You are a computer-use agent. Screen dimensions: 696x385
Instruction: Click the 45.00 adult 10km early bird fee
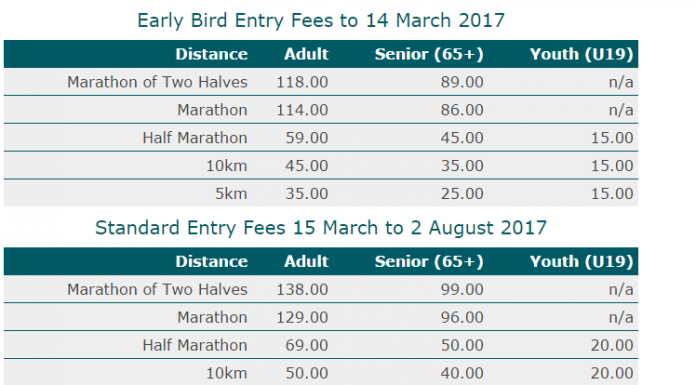point(307,166)
